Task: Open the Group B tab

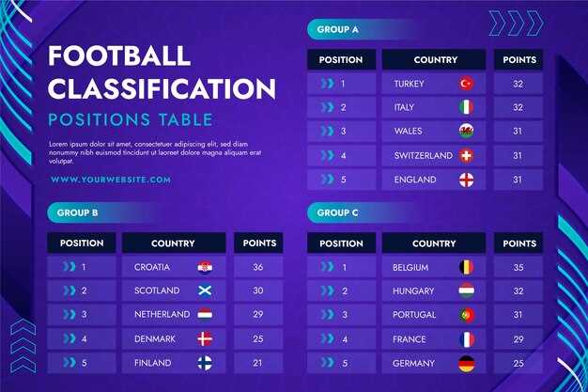Action: [77, 212]
